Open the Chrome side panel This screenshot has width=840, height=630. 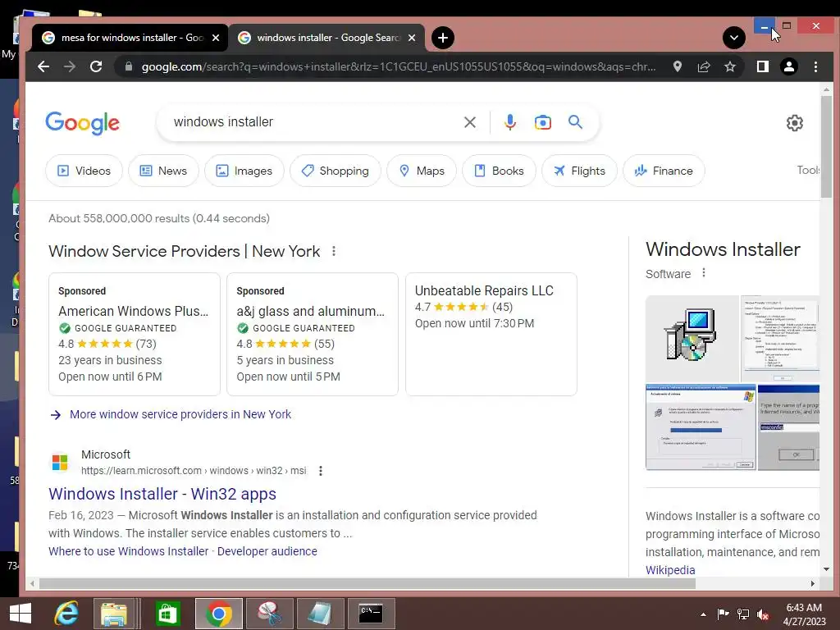762,66
